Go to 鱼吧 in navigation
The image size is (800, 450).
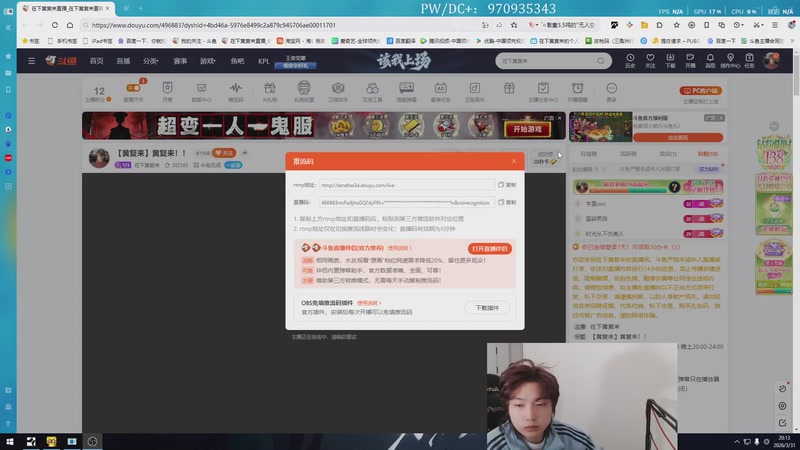click(237, 61)
